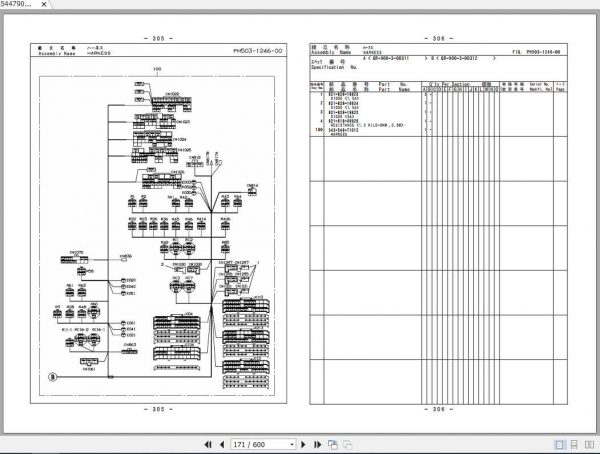Click the Part No. column header
Viewport: 600px width, 454px height.
(393, 84)
